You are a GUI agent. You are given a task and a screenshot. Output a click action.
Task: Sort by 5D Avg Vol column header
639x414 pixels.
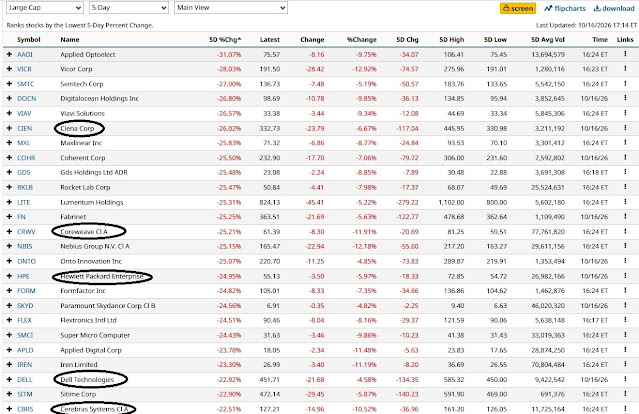point(548,40)
